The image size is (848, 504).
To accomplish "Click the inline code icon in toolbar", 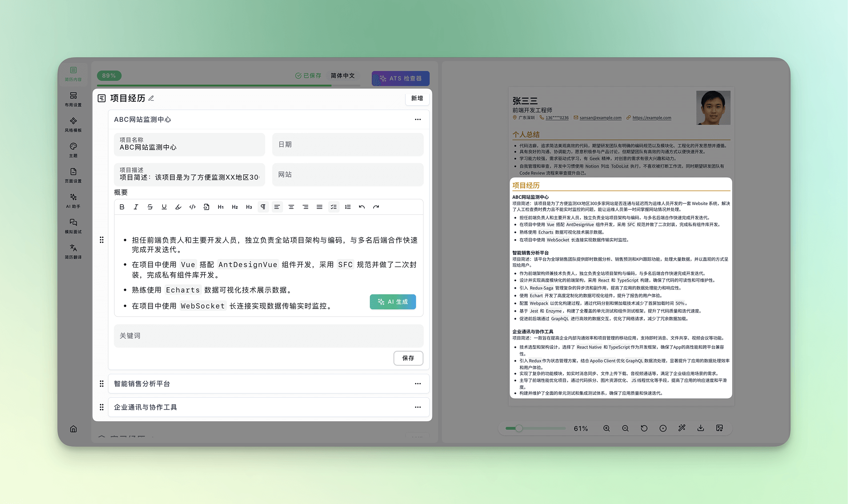I will click(x=192, y=207).
